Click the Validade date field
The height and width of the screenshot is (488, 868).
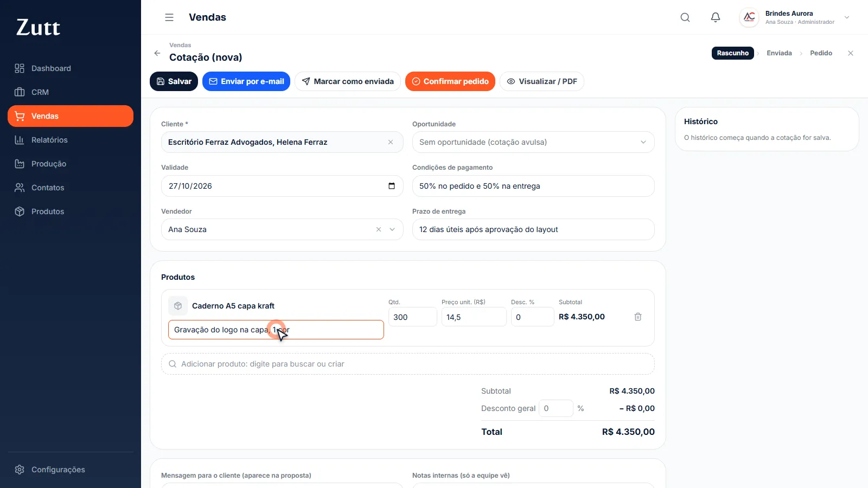click(282, 186)
